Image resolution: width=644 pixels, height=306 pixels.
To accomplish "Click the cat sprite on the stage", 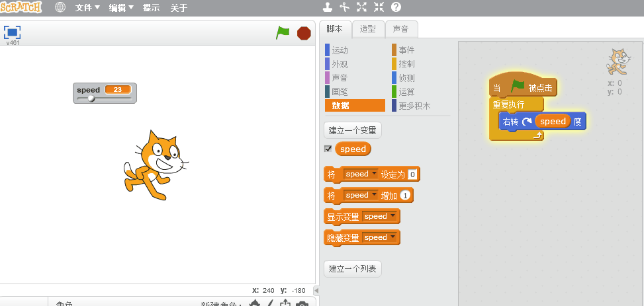I will pos(156,165).
